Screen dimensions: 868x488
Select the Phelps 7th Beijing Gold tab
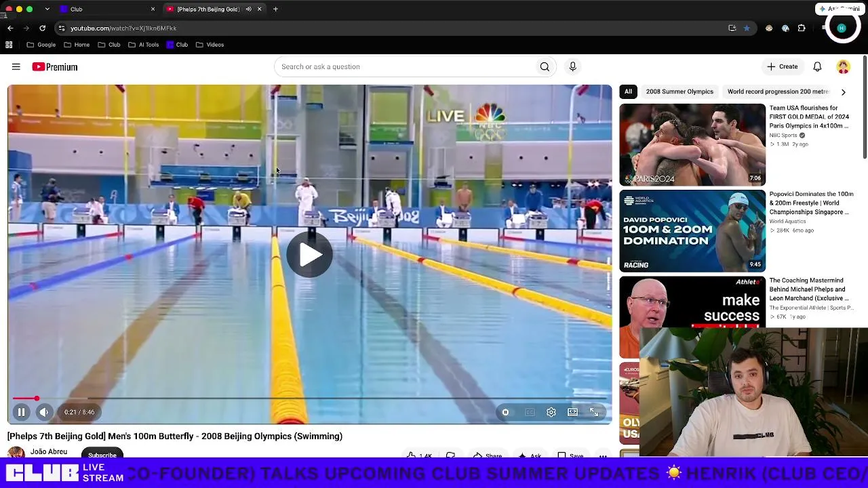[214, 9]
